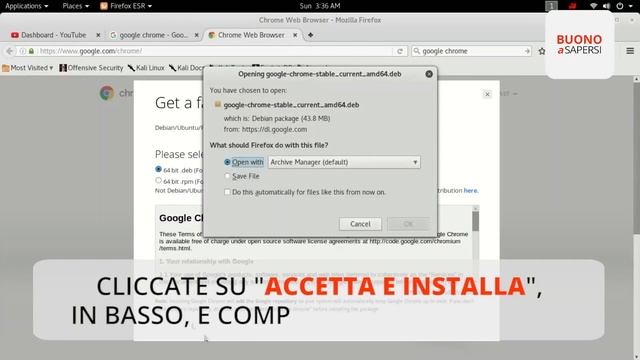Open the volume speaker indicator
This screenshot has width=640, height=360.
[607, 6]
